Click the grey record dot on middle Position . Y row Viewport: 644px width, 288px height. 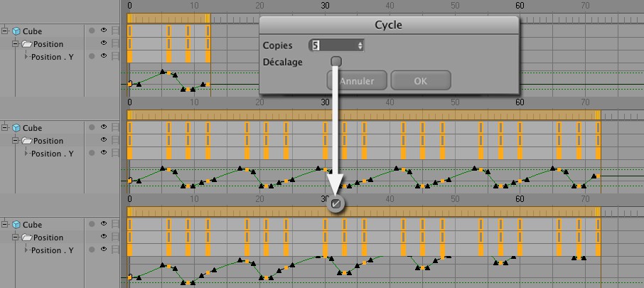(92, 153)
